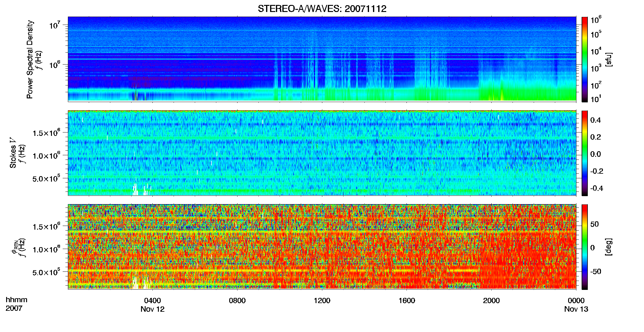Click inside the Power Spectral Density spectrogram
This screenshot has height=332, width=644.
pyautogui.click(x=322, y=59)
